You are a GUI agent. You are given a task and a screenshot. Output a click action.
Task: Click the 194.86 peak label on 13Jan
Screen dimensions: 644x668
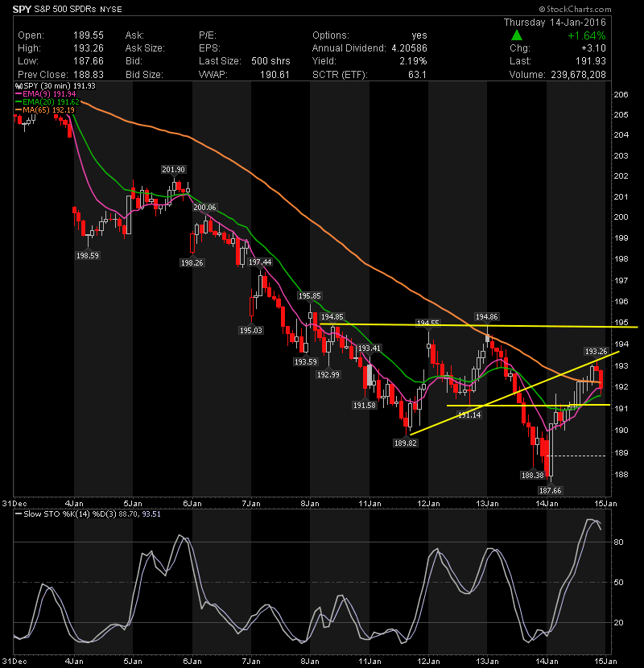[487, 316]
